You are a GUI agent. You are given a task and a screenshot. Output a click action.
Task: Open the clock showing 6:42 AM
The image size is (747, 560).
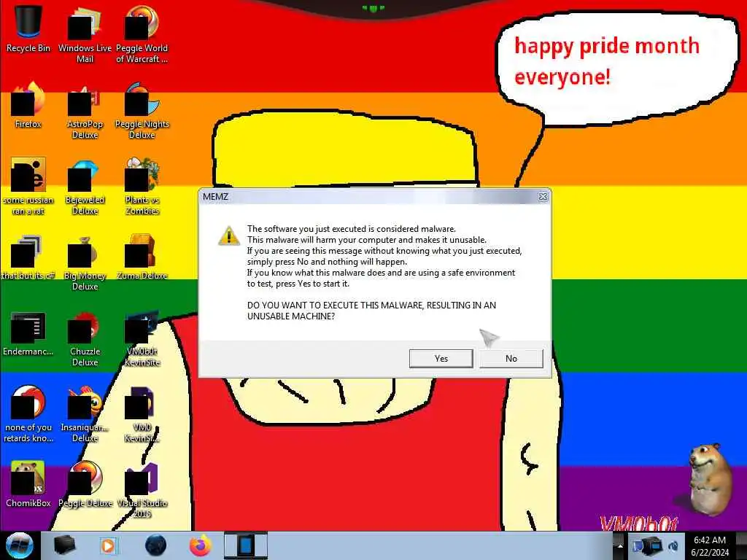[x=710, y=546]
